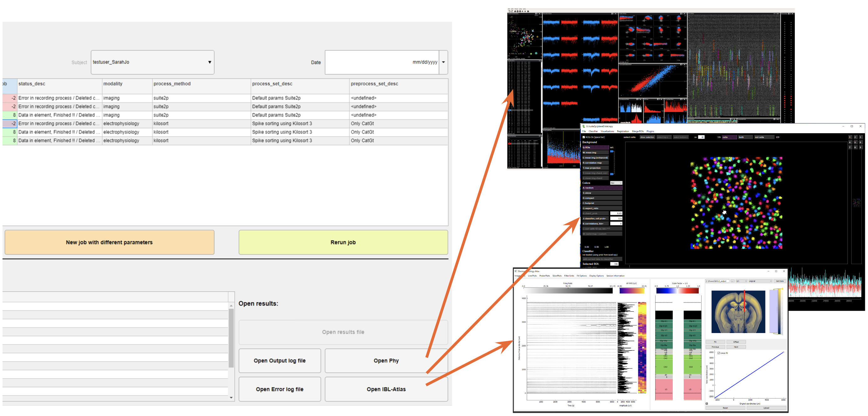The width and height of the screenshot is (868, 416).
Task: Select 'S: skew' color option in suite2p
Action: pos(602,193)
